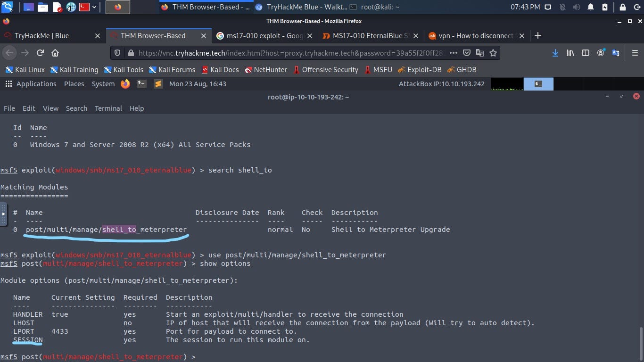Launch Sublime Text from AttackBox panel
Image resolution: width=644 pixels, height=362 pixels.
pos(158,84)
